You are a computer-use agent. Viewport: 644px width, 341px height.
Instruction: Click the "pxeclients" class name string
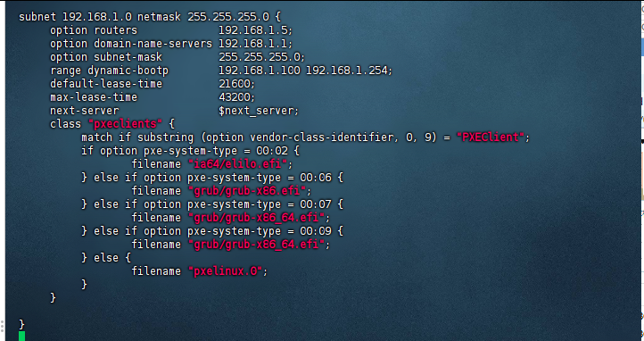(125, 124)
